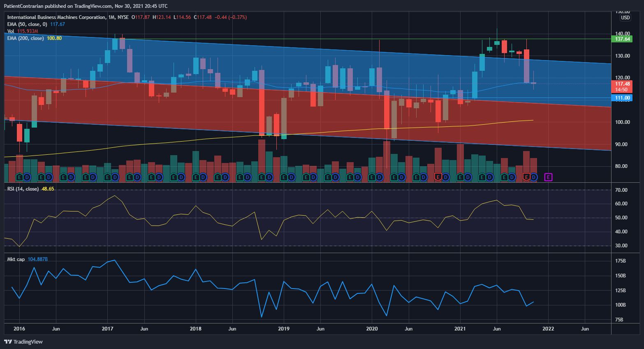
Task: Click the volume value 115.933M
Action: click(28, 31)
